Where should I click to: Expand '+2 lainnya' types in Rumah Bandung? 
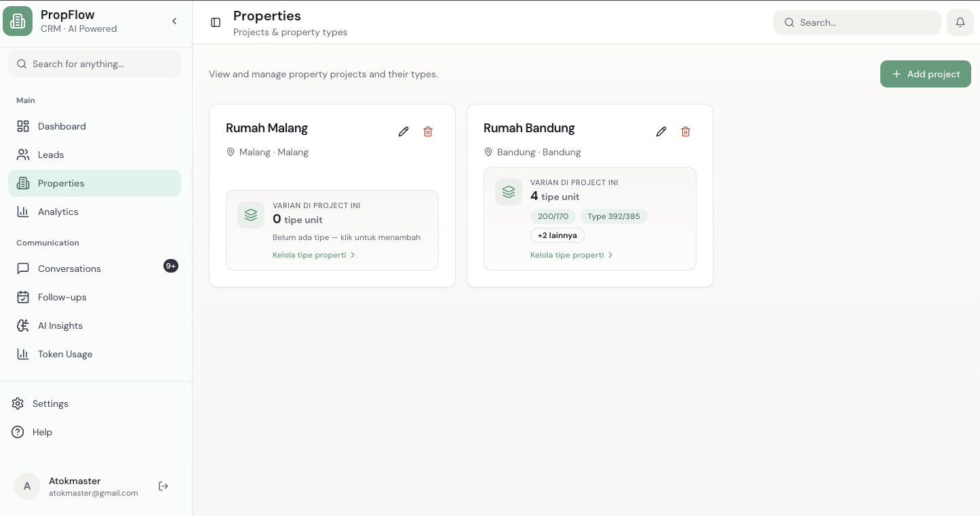(557, 235)
